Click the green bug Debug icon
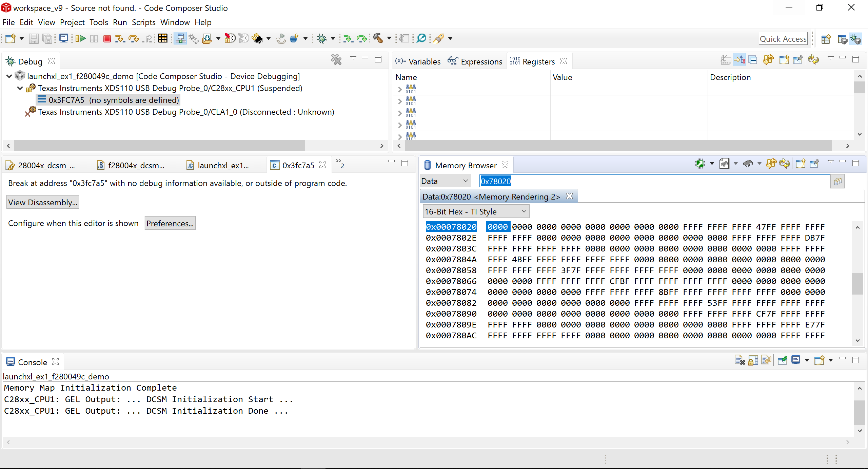 pos(321,38)
